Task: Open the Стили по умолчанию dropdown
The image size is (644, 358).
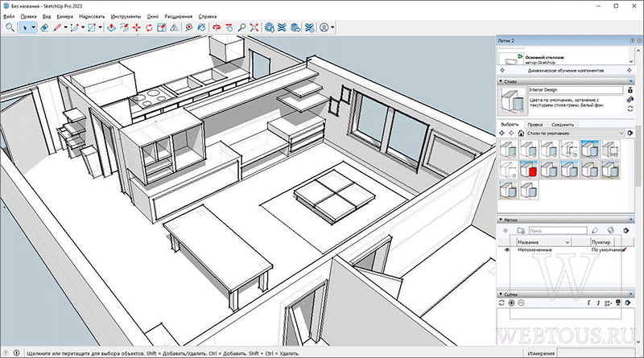Action: 576,133
